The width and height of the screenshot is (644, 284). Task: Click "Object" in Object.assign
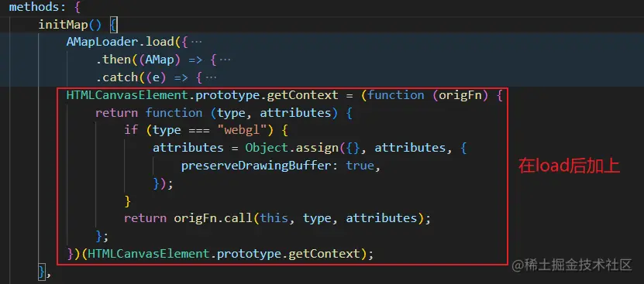click(x=267, y=148)
